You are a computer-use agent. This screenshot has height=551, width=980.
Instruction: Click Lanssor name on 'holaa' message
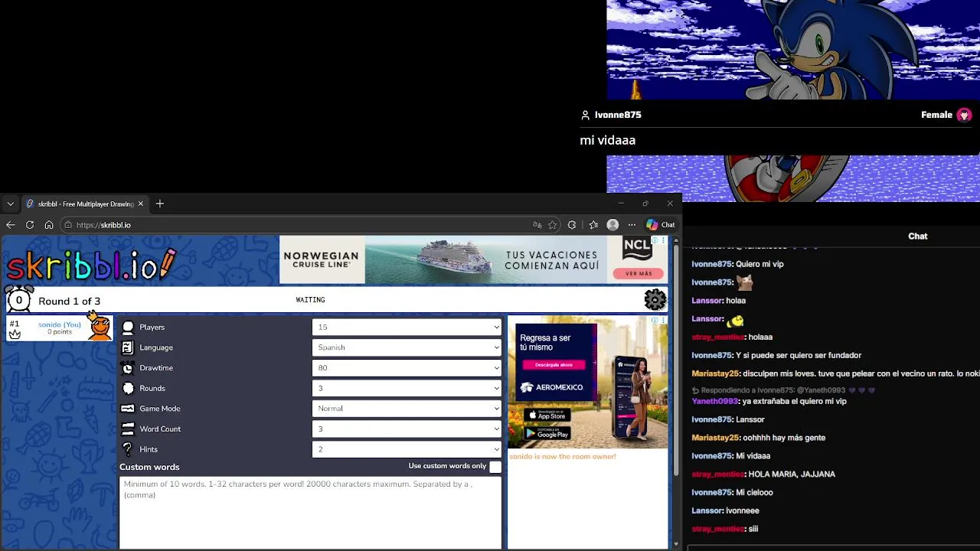(707, 301)
